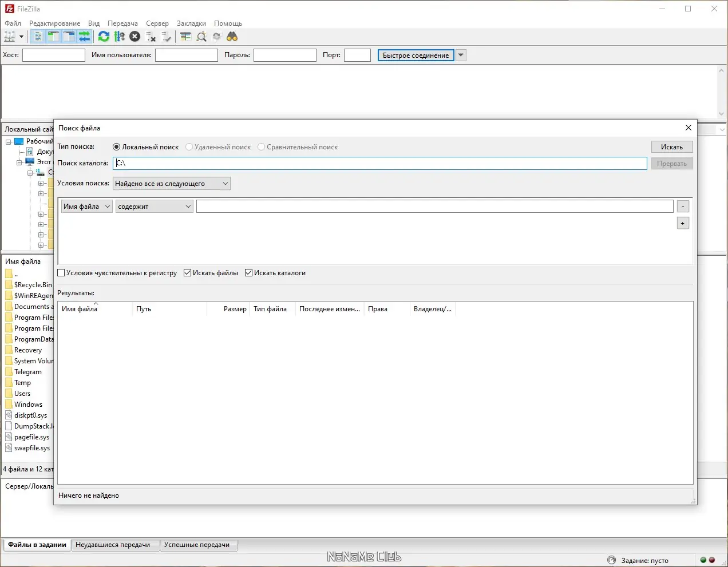The image size is (728, 567).
Task: Click the reconnect to server icon
Action: click(x=166, y=37)
